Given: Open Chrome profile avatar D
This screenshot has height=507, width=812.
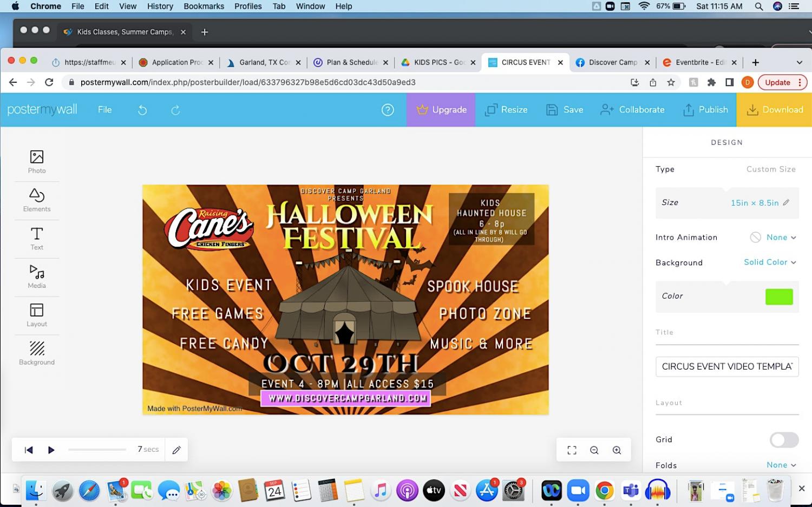Looking at the screenshot, I should tap(748, 82).
